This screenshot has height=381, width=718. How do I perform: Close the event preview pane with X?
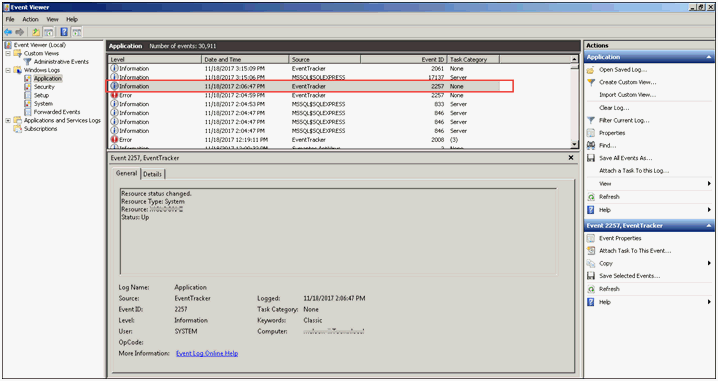point(571,158)
